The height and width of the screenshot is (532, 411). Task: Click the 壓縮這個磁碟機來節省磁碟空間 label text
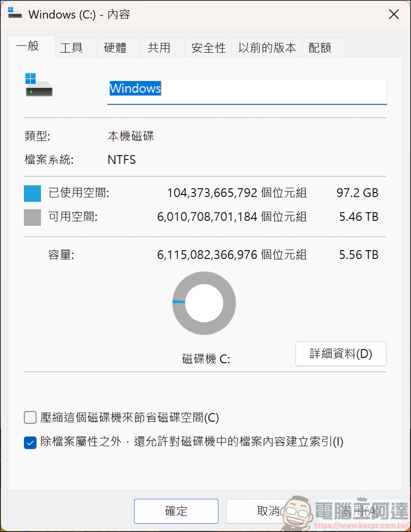(x=129, y=418)
